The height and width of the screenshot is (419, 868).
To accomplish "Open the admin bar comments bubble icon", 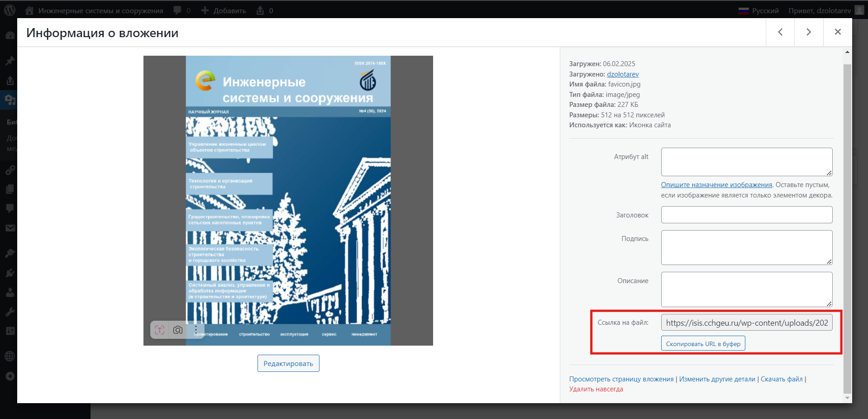I will [177, 10].
